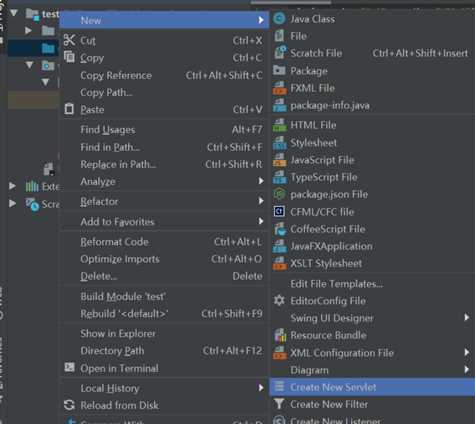
Task: Click the Reload from Disk icon
Action: [x=69, y=405]
